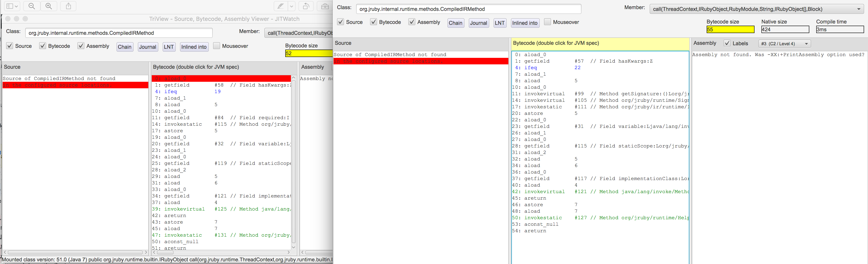Image resolution: width=868 pixels, height=264 pixels.
Task: Click the Journal button in right window
Action: pos(479,23)
